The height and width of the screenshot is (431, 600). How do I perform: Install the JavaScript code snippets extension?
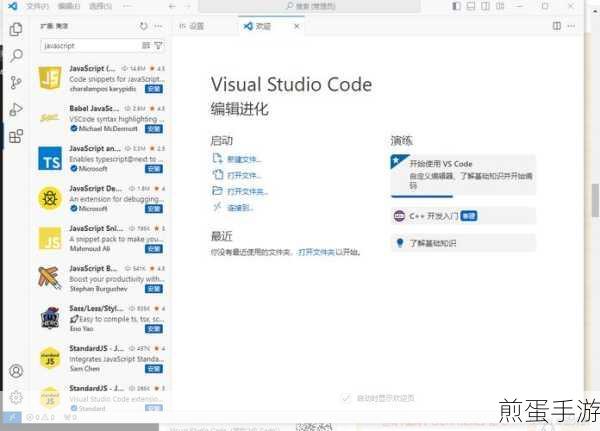click(x=154, y=89)
